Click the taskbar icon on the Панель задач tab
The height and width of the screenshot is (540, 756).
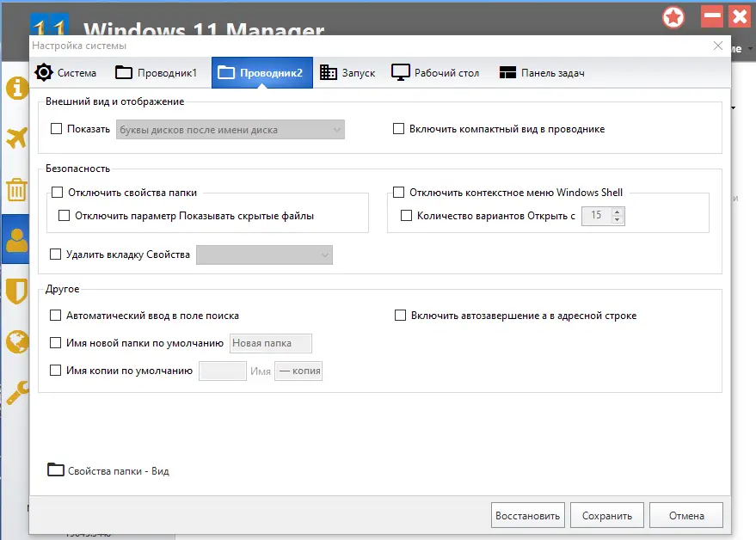[507, 72]
